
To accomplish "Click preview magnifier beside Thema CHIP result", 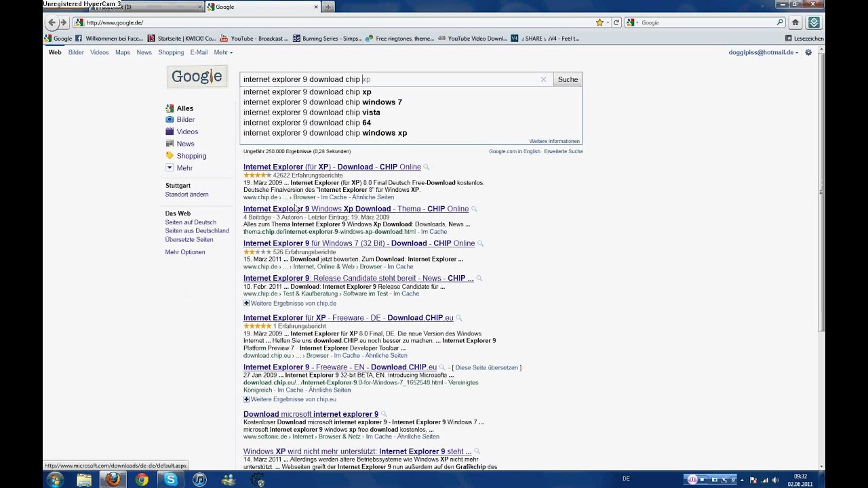I will (474, 209).
